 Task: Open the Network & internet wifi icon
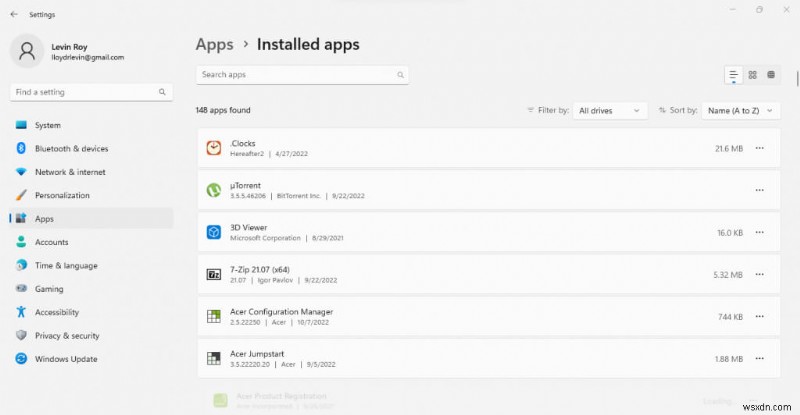(21, 172)
